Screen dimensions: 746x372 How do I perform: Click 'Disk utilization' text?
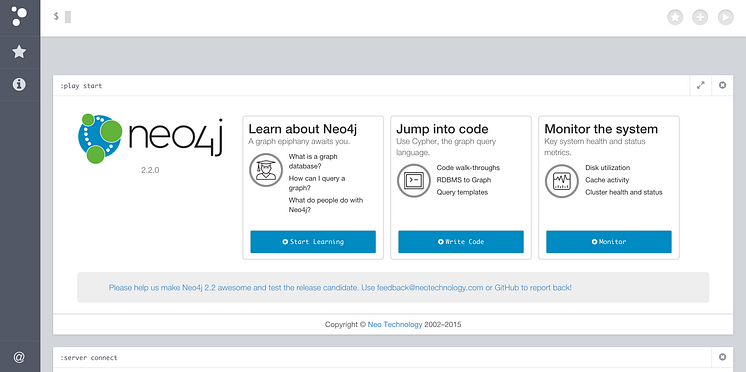point(608,168)
